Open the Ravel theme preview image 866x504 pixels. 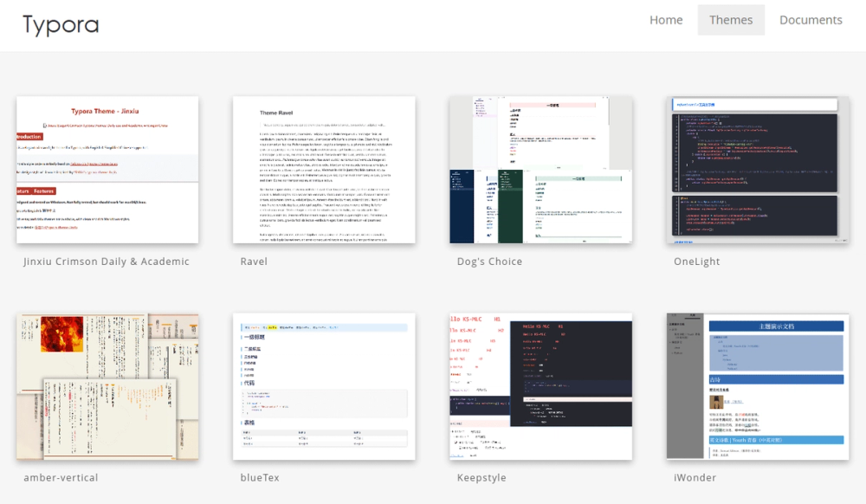click(x=324, y=170)
